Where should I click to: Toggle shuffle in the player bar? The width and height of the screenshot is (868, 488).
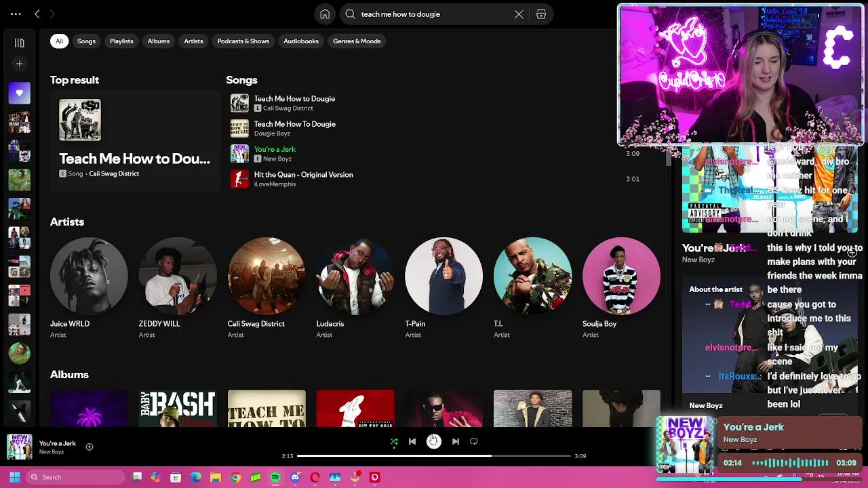point(394,442)
